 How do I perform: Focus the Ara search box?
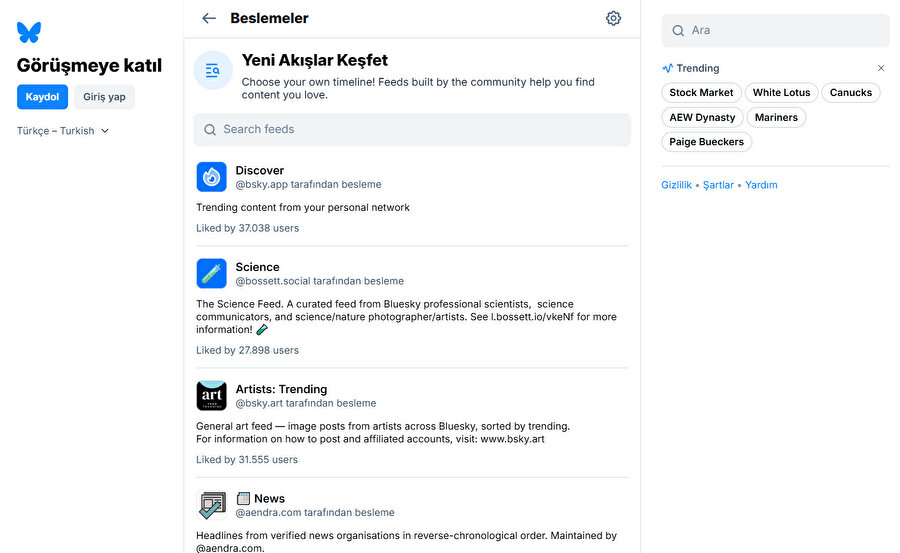pos(775,30)
